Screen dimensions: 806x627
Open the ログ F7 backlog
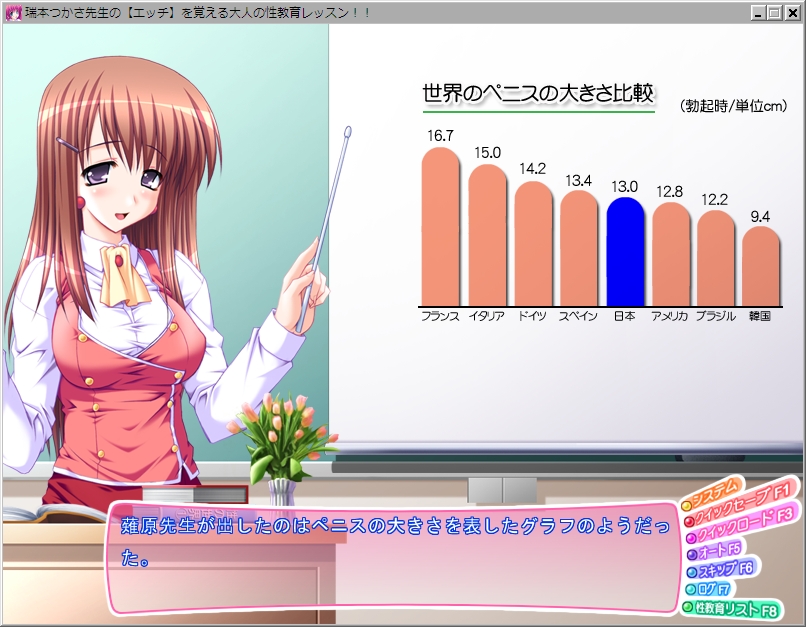tap(709, 589)
